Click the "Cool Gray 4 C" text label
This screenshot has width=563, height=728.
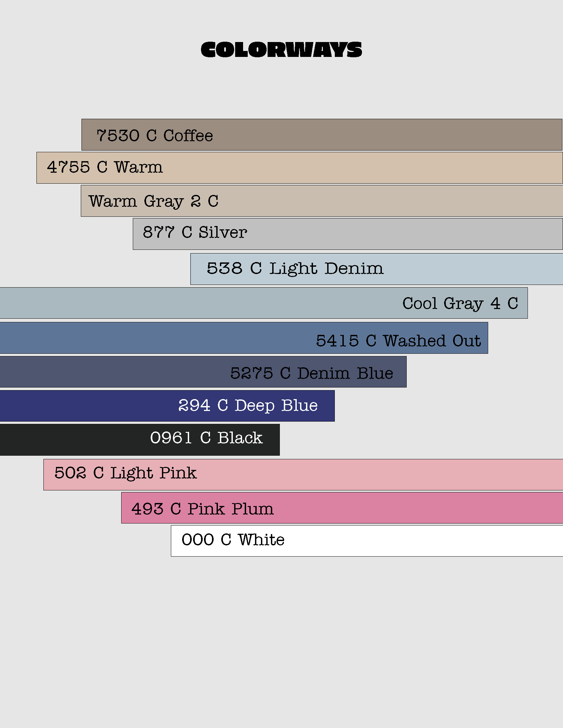[460, 303]
